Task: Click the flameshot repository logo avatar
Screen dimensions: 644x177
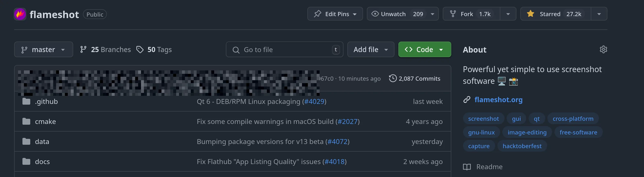Action: (20, 14)
